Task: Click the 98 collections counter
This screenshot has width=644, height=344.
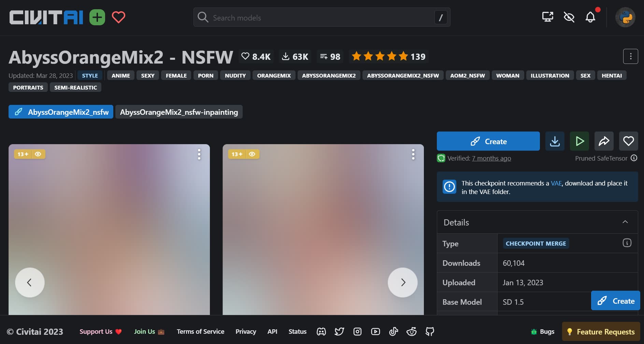Action: 330,56
